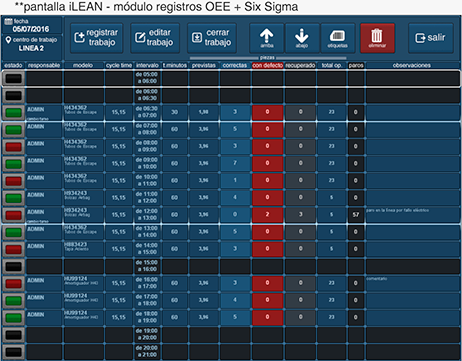The height and width of the screenshot is (361, 462).
Task: Click the black status indicator for 05:00 to 06:00
Action: click(14, 78)
